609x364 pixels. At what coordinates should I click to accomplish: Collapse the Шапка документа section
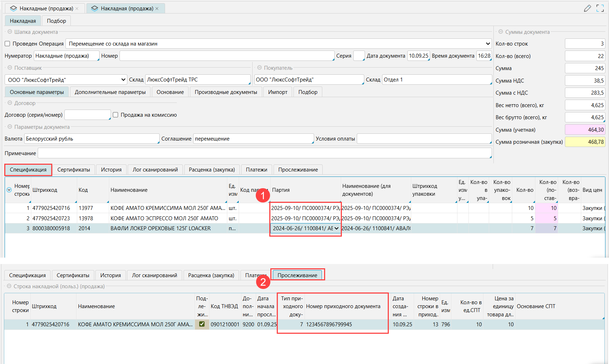point(10,32)
